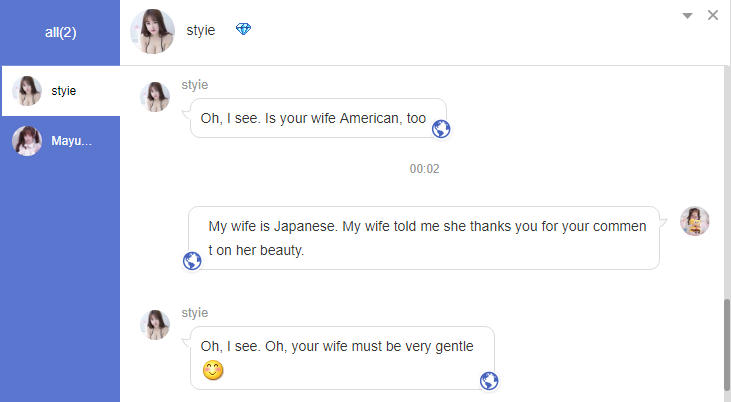Click the smiley emoji in last message
Viewport: 731px width, 402px height.
(x=212, y=371)
